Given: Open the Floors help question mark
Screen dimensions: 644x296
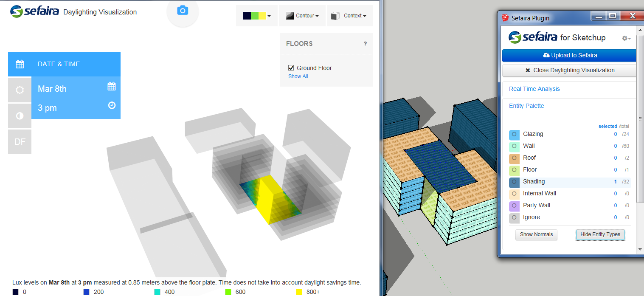Looking at the screenshot, I should pyautogui.click(x=365, y=44).
